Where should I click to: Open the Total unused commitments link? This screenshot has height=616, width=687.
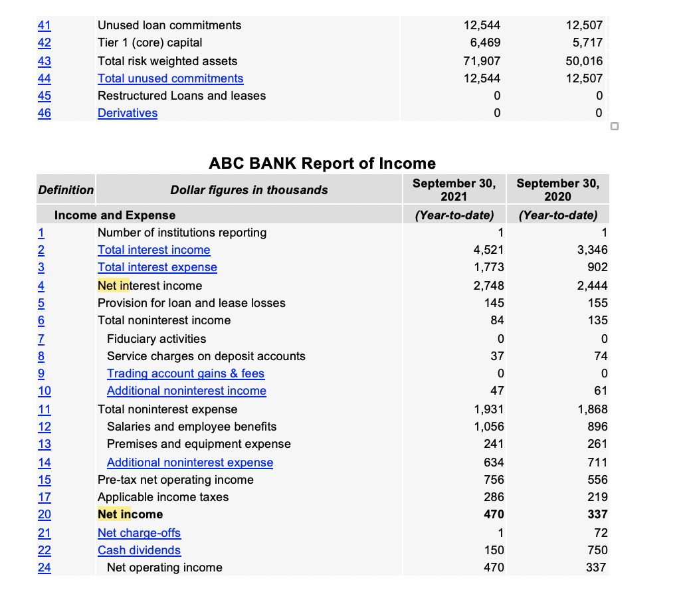171,78
